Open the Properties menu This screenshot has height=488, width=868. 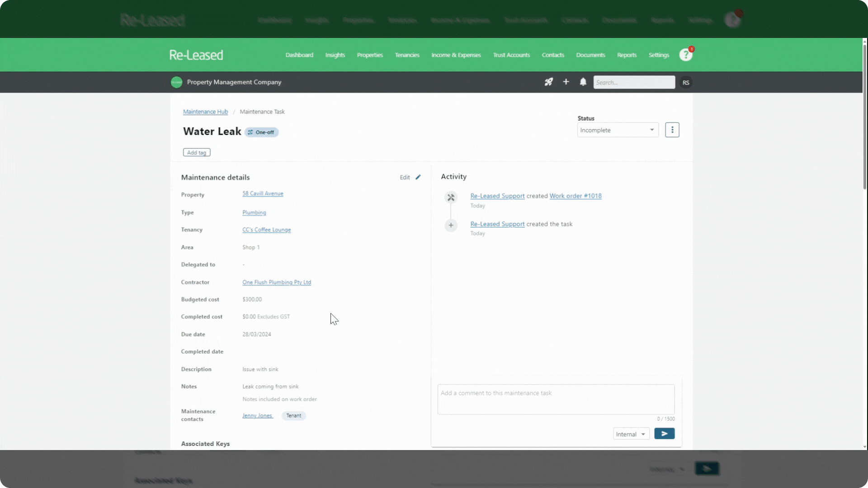point(370,55)
